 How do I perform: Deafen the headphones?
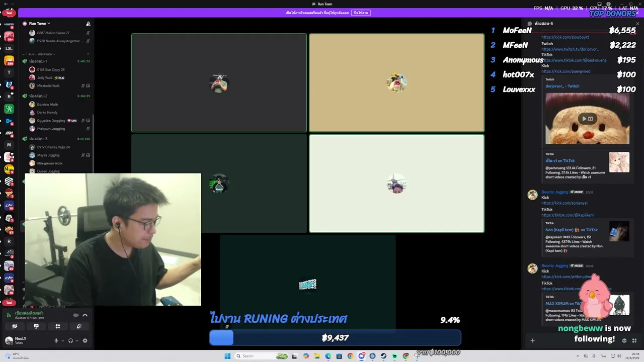click(x=70, y=340)
